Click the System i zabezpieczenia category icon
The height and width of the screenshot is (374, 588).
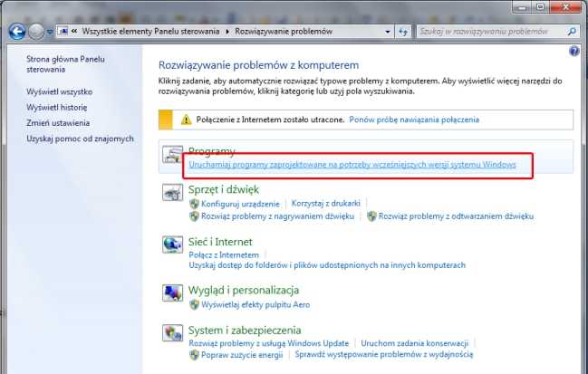(x=171, y=335)
